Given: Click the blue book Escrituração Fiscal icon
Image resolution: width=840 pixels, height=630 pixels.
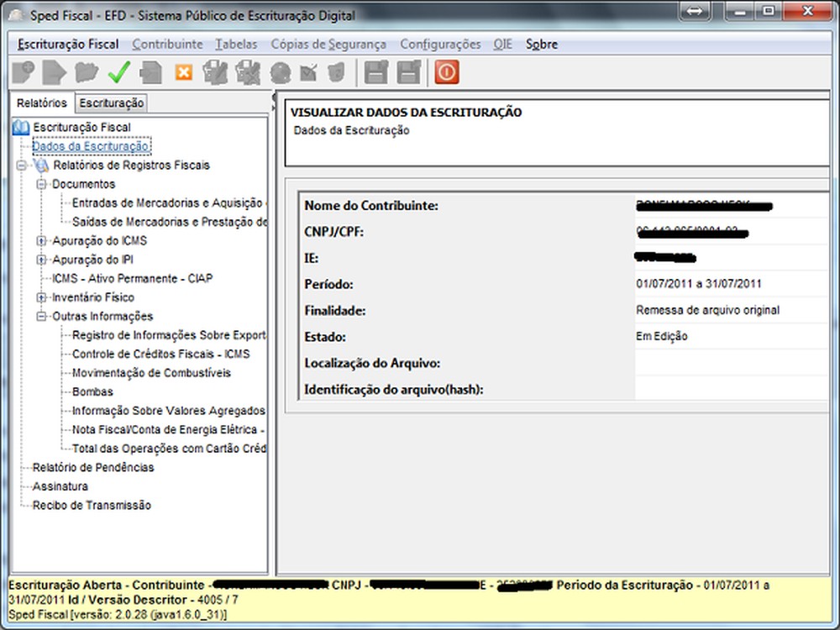Looking at the screenshot, I should pyautogui.click(x=22, y=127).
